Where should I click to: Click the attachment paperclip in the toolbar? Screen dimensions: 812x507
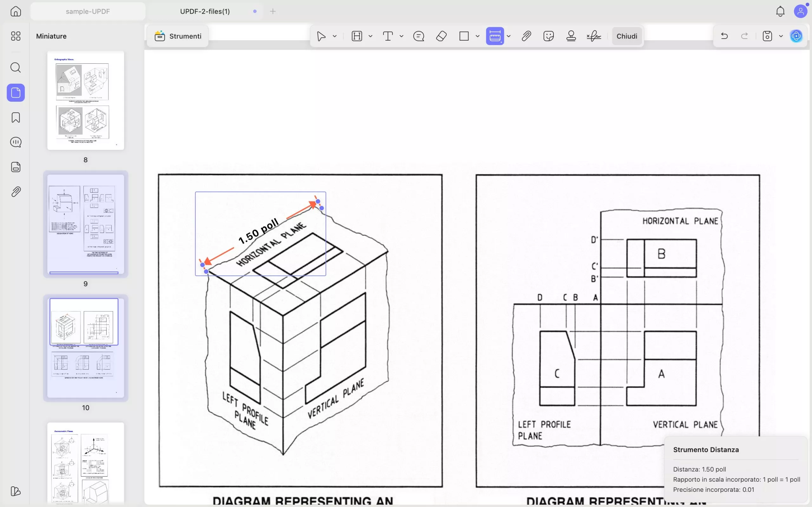click(x=526, y=36)
